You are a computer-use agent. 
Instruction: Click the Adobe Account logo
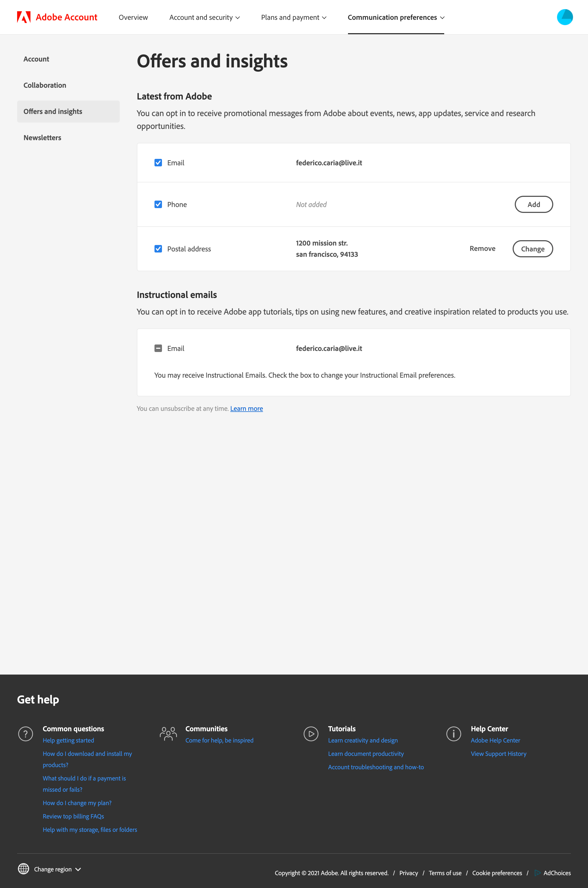[57, 17]
